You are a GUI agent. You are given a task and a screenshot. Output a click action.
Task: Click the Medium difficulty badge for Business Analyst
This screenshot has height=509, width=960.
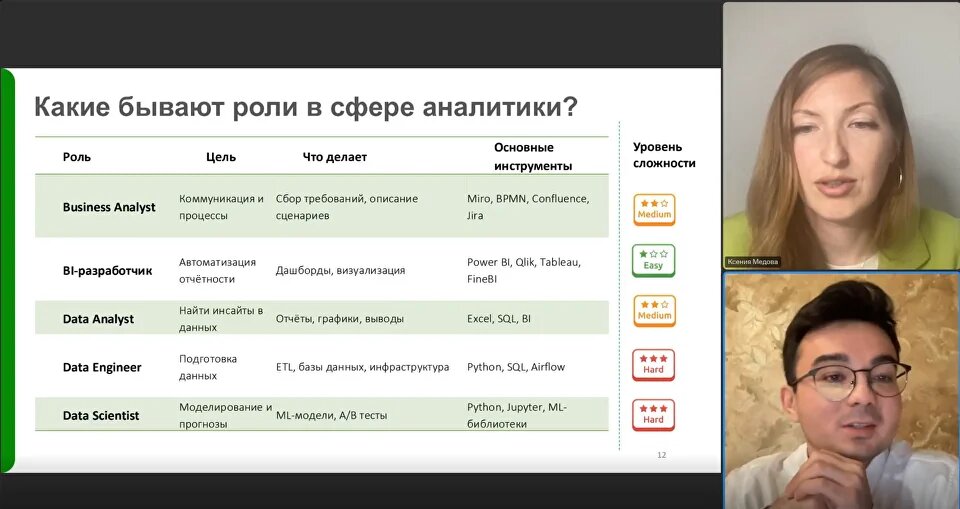click(x=654, y=210)
